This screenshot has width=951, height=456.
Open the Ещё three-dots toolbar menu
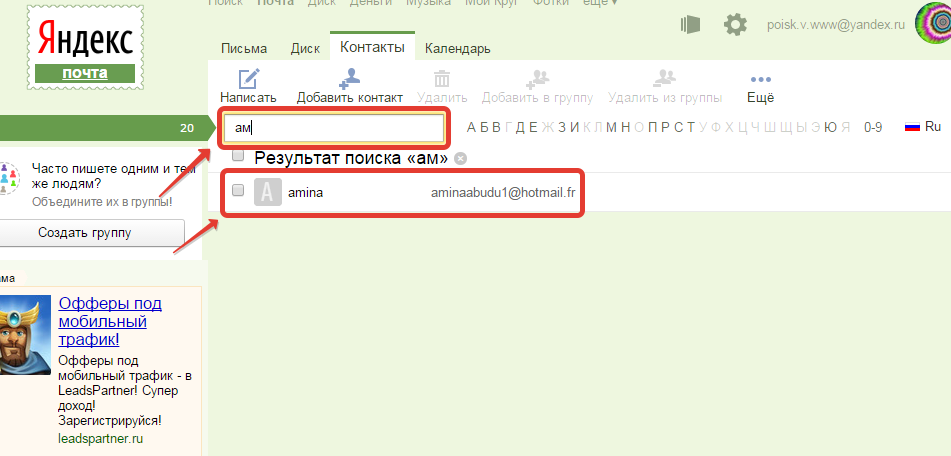(x=760, y=79)
